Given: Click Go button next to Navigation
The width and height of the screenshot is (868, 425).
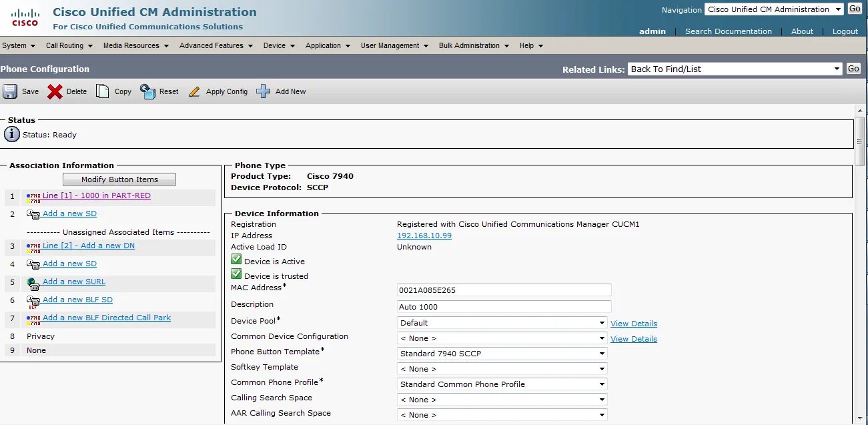Looking at the screenshot, I should pos(855,9).
